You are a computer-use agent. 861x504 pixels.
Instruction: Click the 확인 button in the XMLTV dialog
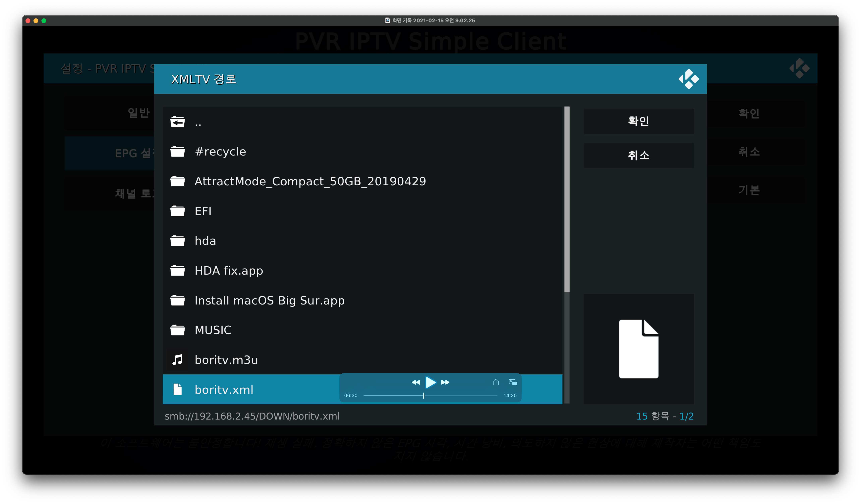tap(638, 121)
